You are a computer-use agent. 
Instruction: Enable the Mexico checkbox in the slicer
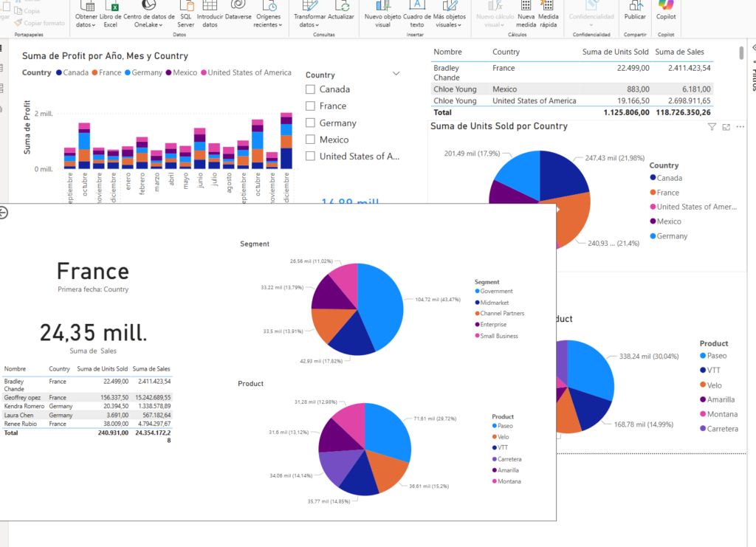pyautogui.click(x=310, y=140)
